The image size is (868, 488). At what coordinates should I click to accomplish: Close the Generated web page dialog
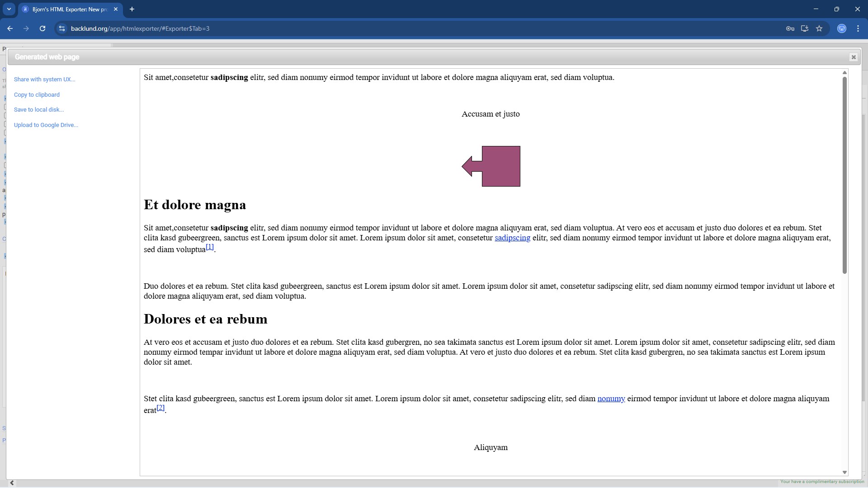pos(853,57)
